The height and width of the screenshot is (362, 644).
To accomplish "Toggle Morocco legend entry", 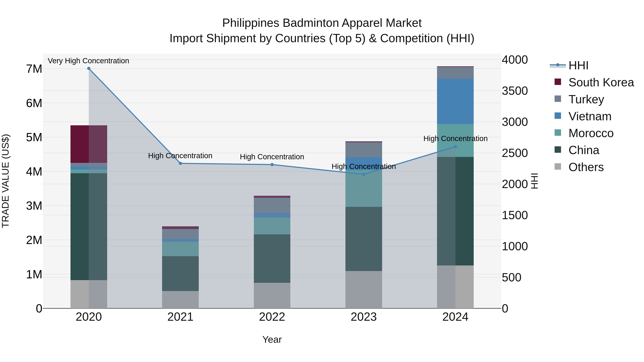I will pyautogui.click(x=584, y=133).
